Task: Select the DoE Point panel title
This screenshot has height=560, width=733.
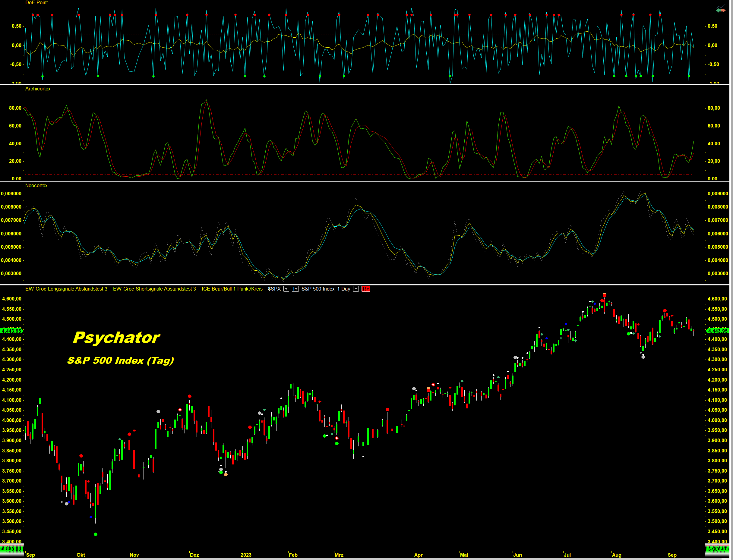Action: (x=37, y=3)
